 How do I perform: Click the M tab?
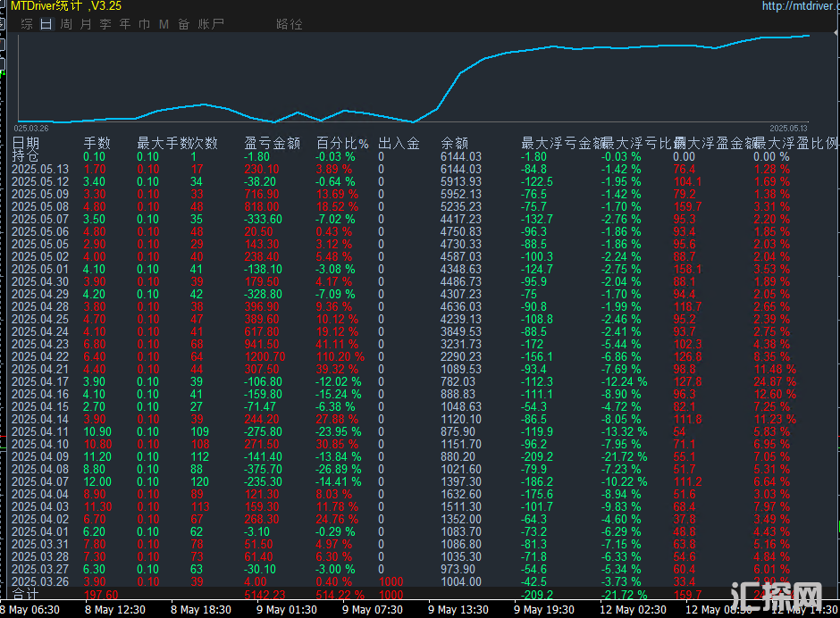(164, 24)
